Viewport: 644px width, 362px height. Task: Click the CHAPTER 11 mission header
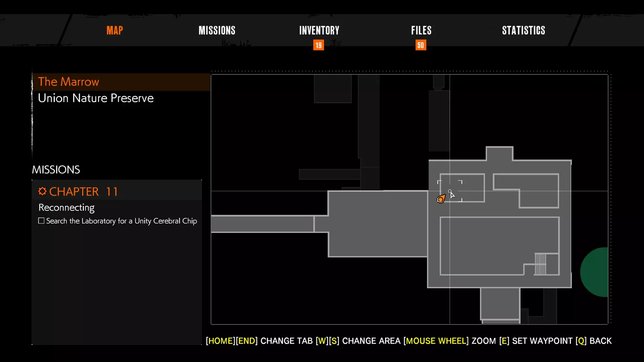pos(84,191)
